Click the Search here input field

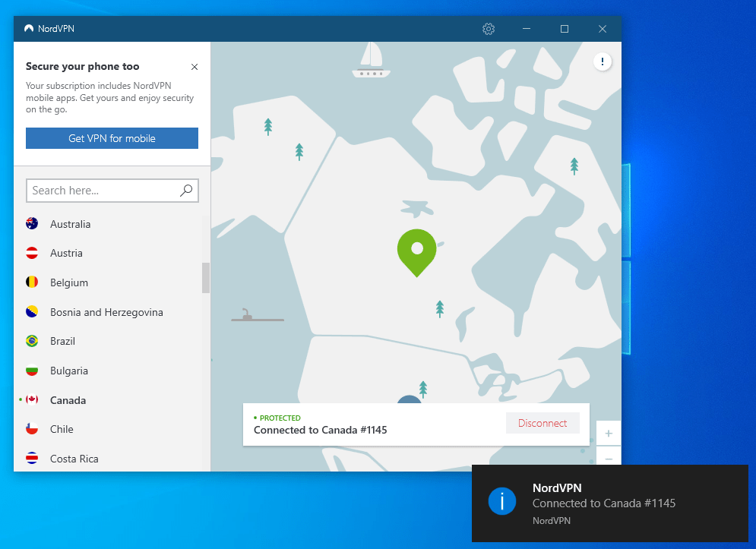pos(112,191)
